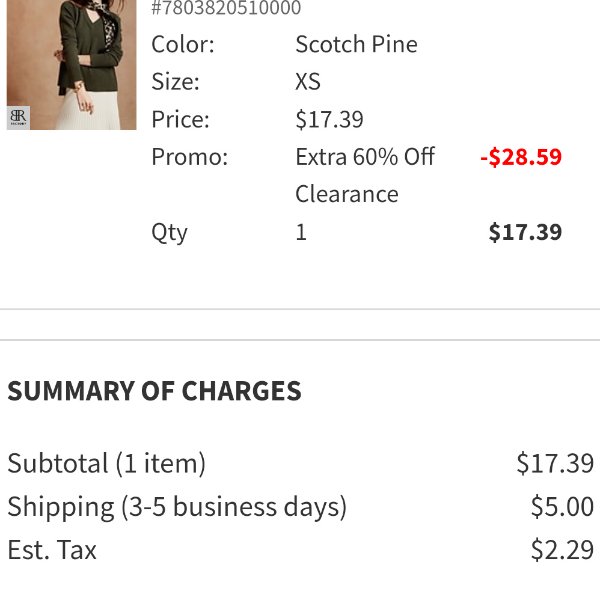600x600 pixels.
Task: Click the Qty field label
Action: [x=170, y=233]
